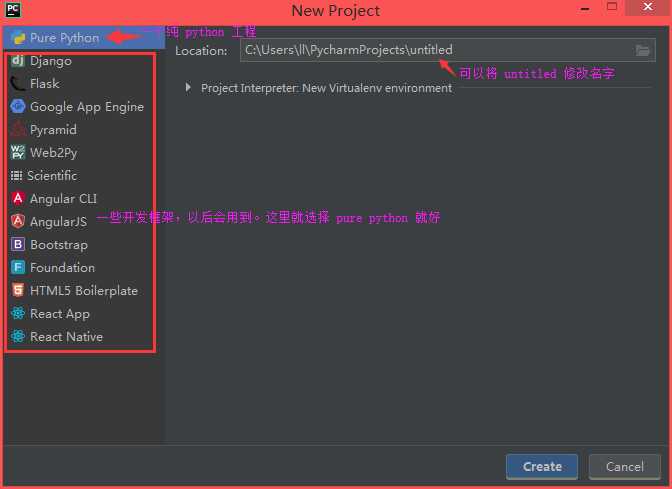The image size is (672, 489).
Task: Click the PyCharm PC title icon
Action: 12,9
